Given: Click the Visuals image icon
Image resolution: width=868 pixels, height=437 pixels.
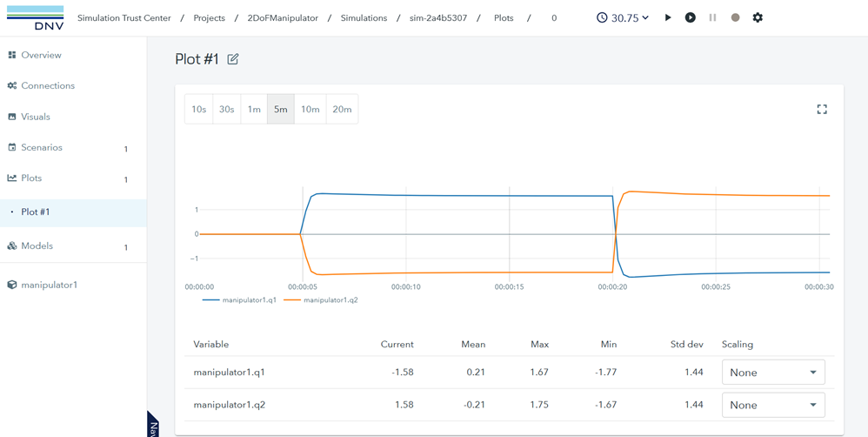Looking at the screenshot, I should pyautogui.click(x=11, y=117).
